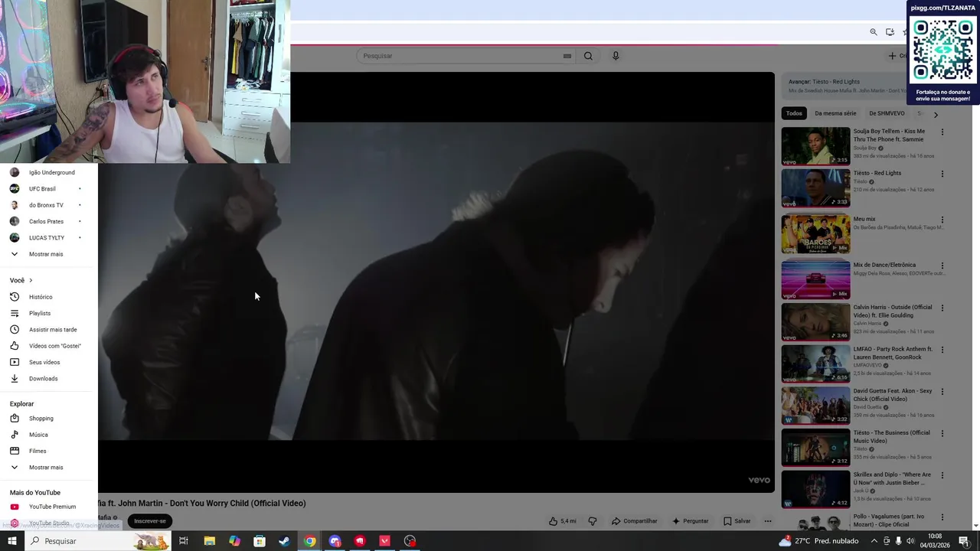Screen dimensions: 980x551
Task: Open LMFAO Party Rock Anthem thumbnail
Action: pyautogui.click(x=815, y=364)
